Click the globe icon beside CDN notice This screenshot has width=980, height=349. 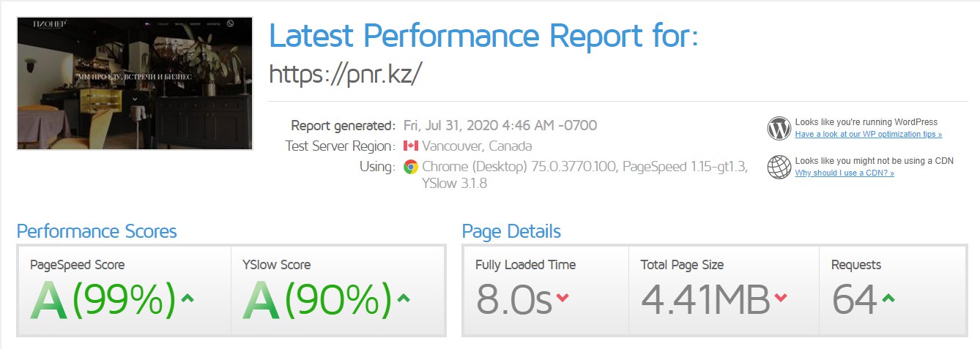(779, 167)
